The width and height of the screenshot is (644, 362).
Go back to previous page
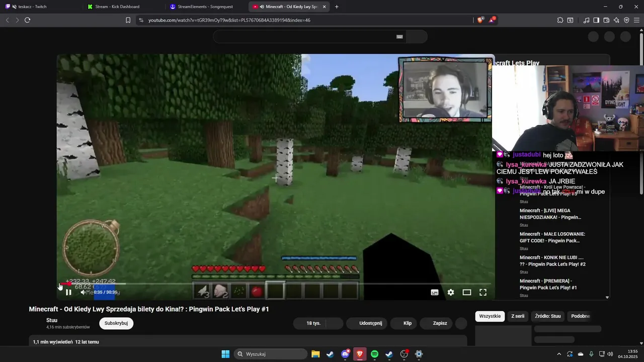(x=7, y=20)
